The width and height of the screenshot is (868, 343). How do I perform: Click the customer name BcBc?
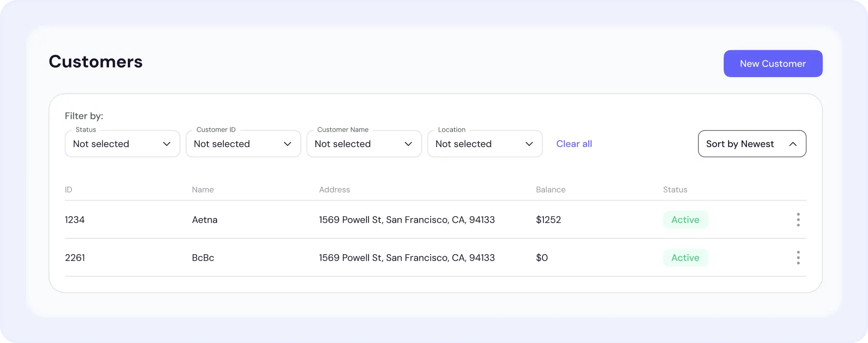203,258
